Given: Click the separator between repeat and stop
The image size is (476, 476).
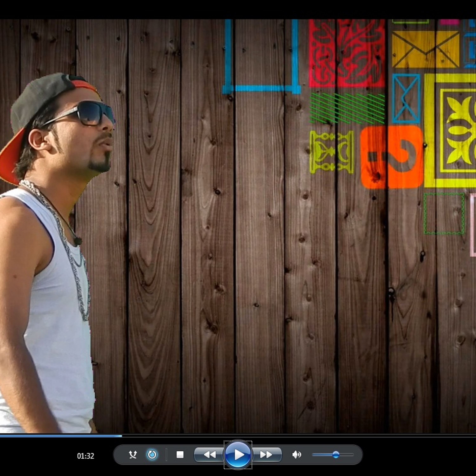Looking at the screenshot, I should (x=166, y=455).
